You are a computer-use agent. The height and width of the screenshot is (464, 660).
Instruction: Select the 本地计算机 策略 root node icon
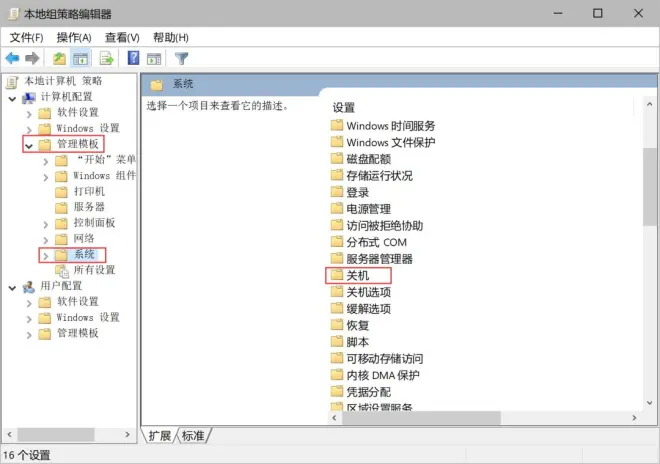pyautogui.click(x=12, y=82)
